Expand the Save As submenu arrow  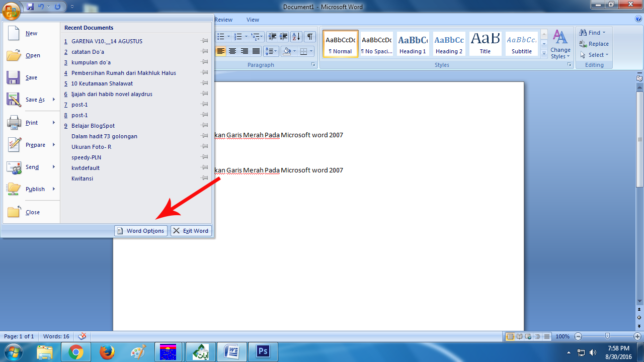coord(54,100)
